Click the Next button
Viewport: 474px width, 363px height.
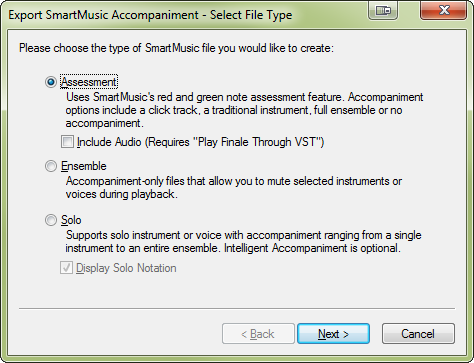(333, 333)
